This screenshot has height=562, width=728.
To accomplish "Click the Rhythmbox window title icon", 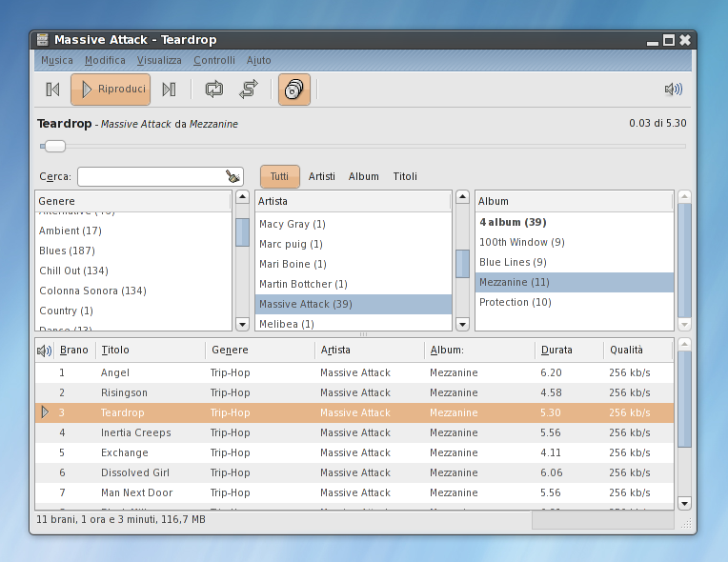I will 42,40.
